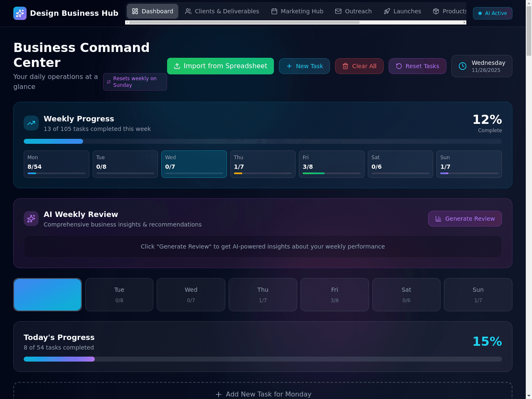532x399 pixels.
Task: Switch to the Sun 1/7 day tab
Action: 478,295
